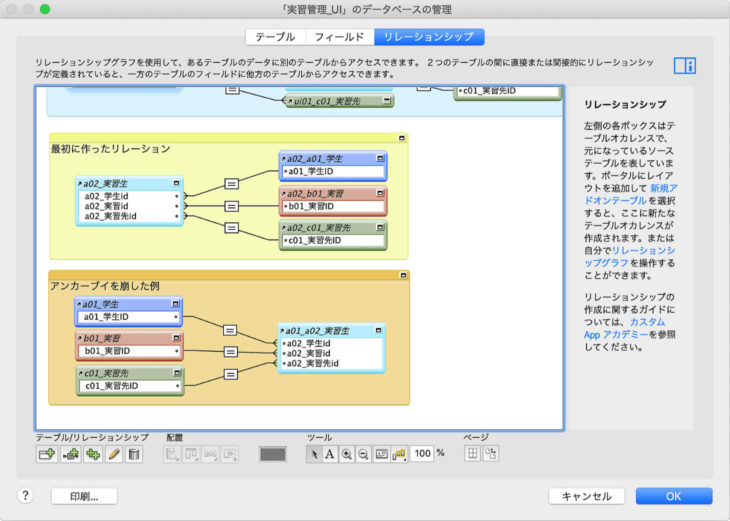Select the arrow pointer tool
The image size is (730, 521).
pyautogui.click(x=314, y=454)
